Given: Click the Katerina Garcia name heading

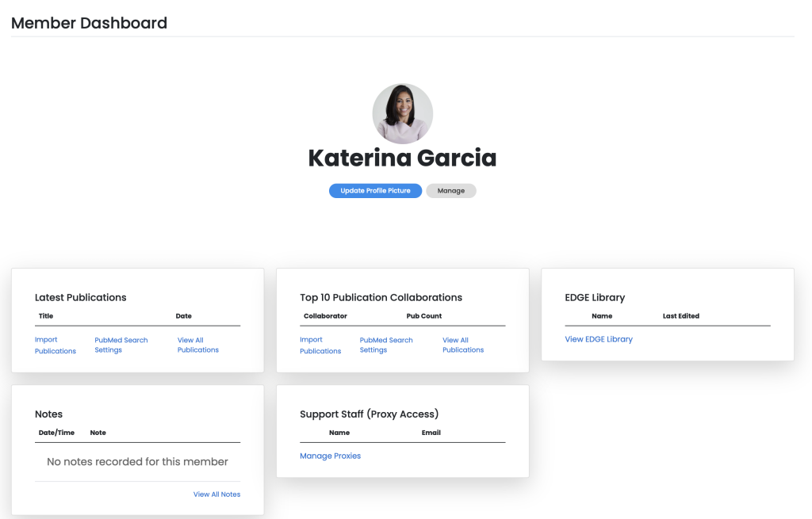Looking at the screenshot, I should [402, 158].
